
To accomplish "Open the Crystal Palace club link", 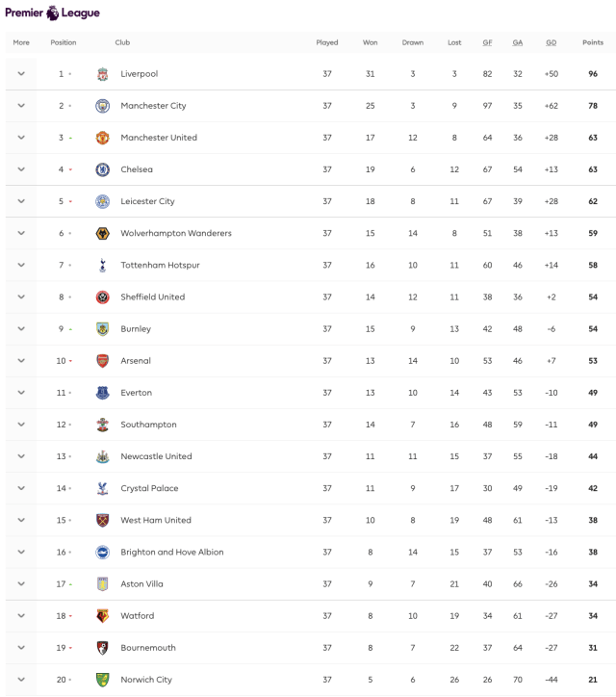I will (149, 488).
